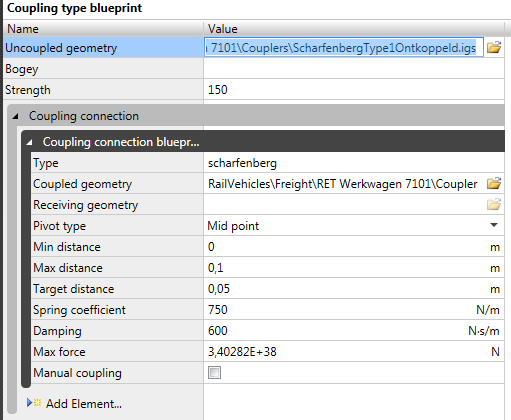Edit the Strength value 150
This screenshot has height=420, width=511.
click(354, 90)
